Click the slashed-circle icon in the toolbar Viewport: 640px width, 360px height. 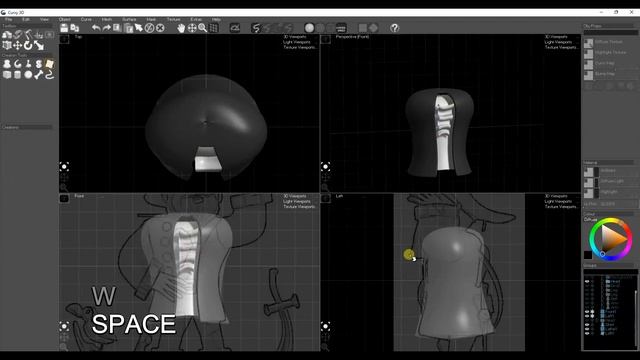pos(149,28)
